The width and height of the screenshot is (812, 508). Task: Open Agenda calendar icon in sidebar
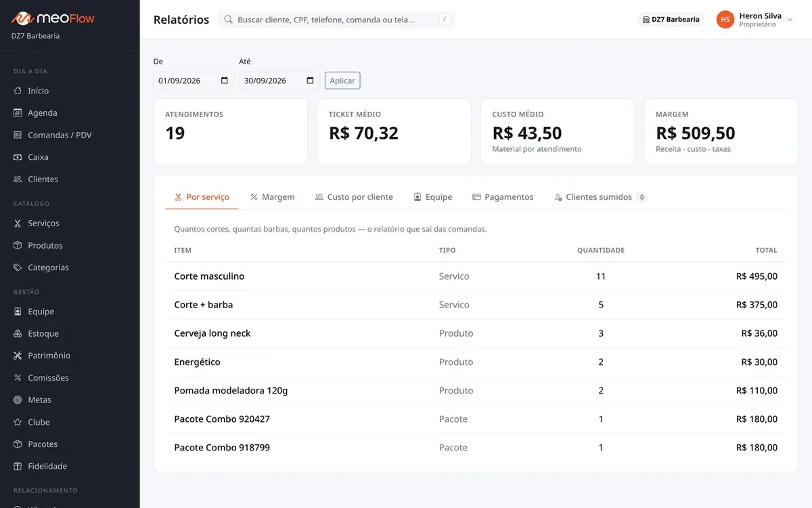tap(18, 113)
